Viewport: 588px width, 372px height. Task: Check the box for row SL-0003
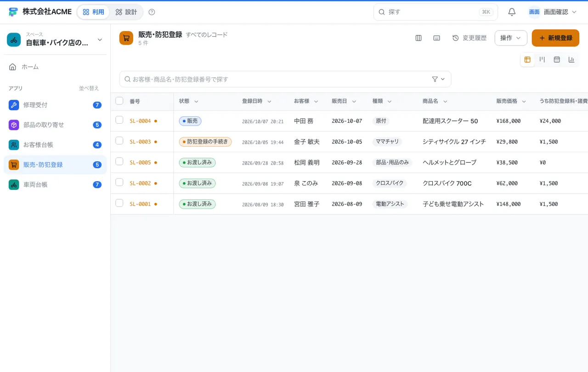[119, 141]
